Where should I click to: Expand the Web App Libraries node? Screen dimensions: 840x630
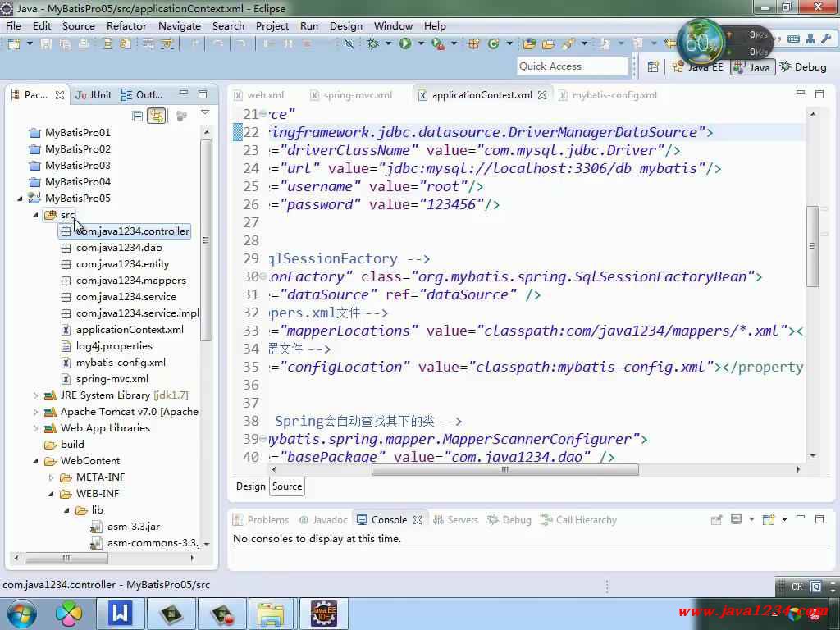(x=35, y=428)
